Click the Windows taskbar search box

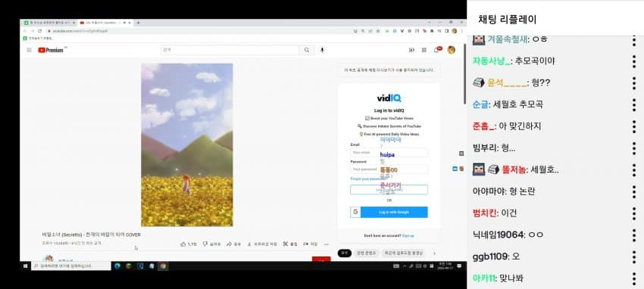pos(71,266)
